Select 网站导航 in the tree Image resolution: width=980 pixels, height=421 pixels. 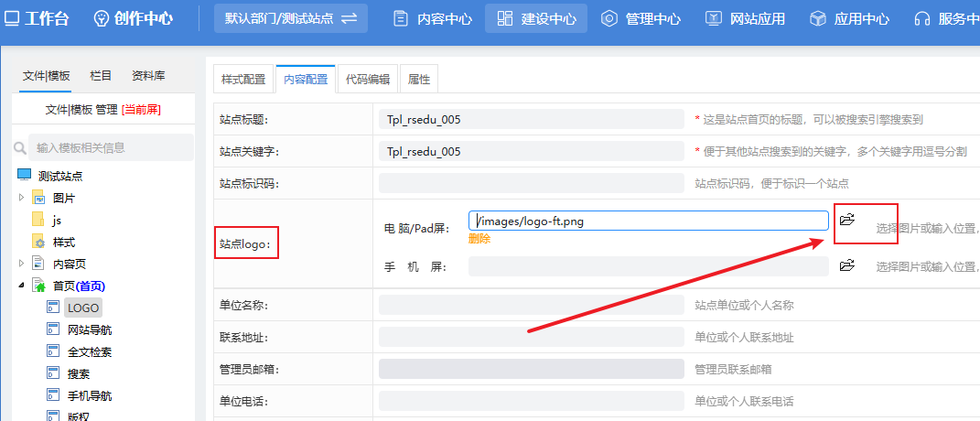point(90,329)
